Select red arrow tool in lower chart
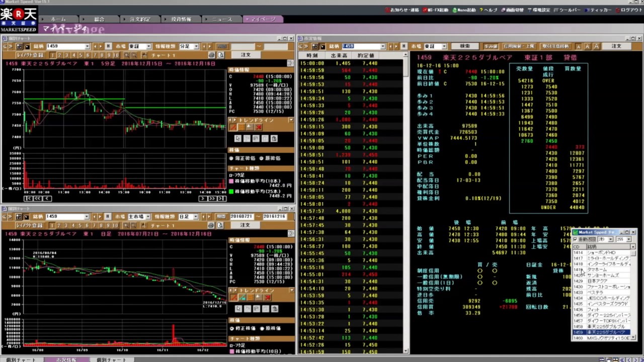The height and width of the screenshot is (362, 644). pyautogui.click(x=267, y=297)
